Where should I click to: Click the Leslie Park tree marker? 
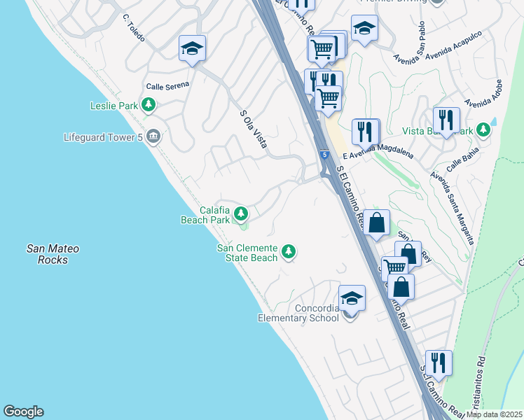coord(149,105)
